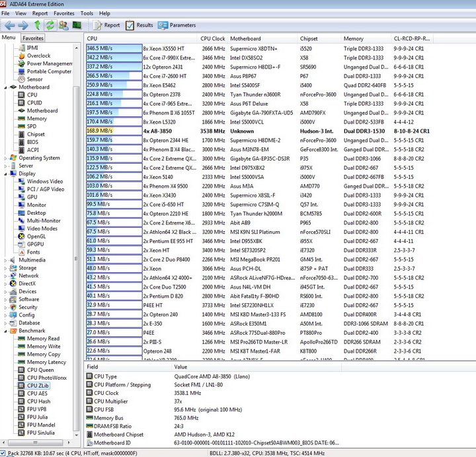Select the CPU PhotoWorxx benchmark
The height and width of the screenshot is (457, 476).
(42, 378)
